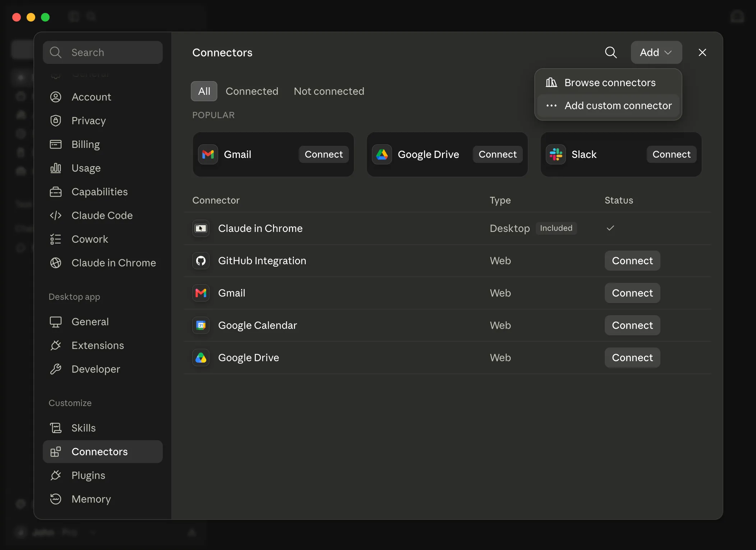
Task: Click the Google Drive logo in the Popular card
Action: pos(382,154)
